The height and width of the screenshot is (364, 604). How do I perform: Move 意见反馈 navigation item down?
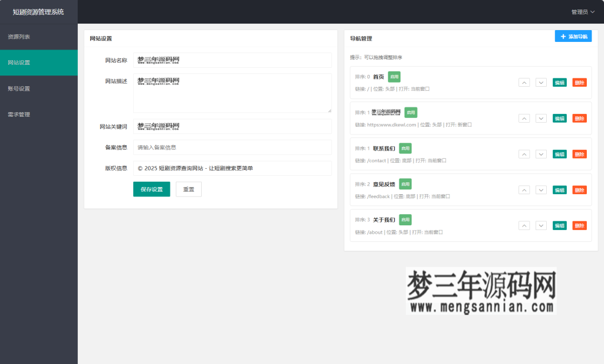541,190
